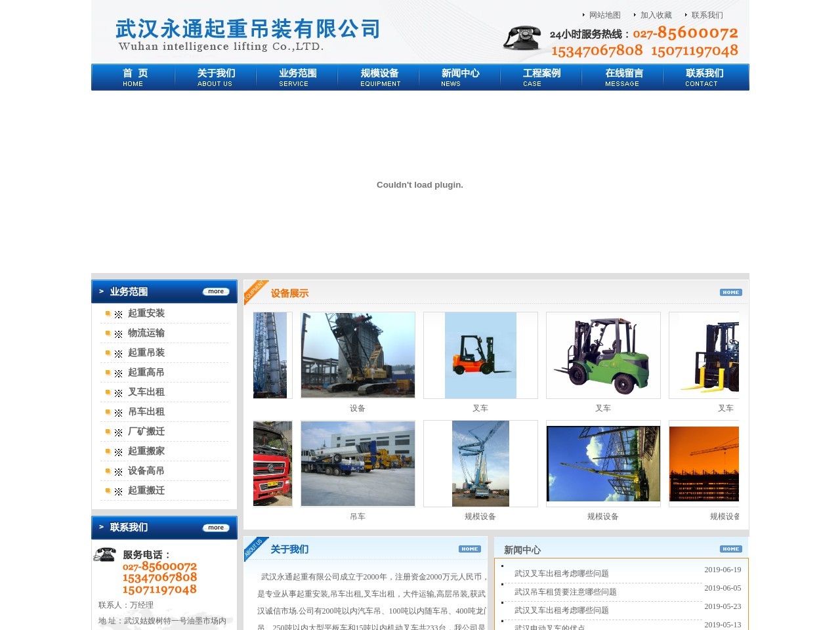Select 叉车出租 in service list
The image size is (840, 630).
pyautogui.click(x=146, y=392)
